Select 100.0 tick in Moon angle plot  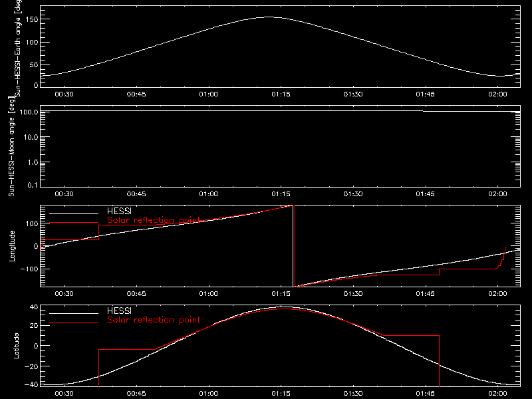point(29,112)
